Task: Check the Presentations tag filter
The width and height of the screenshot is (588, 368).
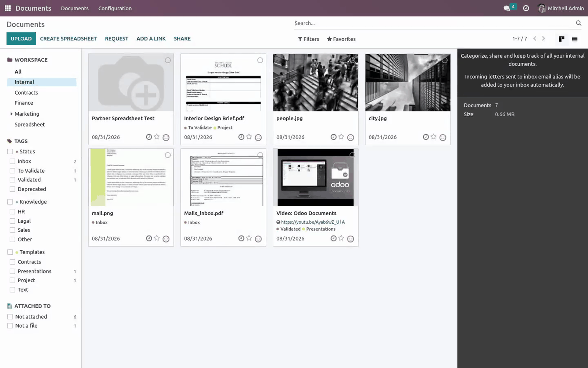Action: click(x=12, y=271)
